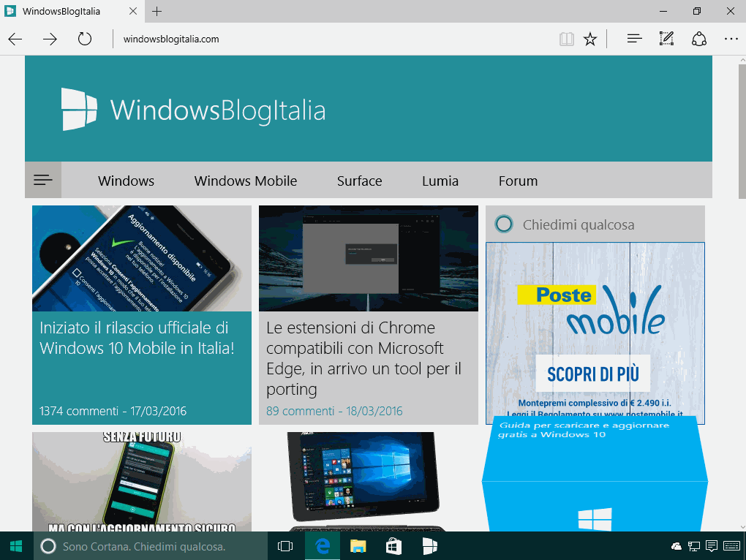746x560 pixels.
Task: Open the More actions ellipsis menu
Action: pos(731,39)
